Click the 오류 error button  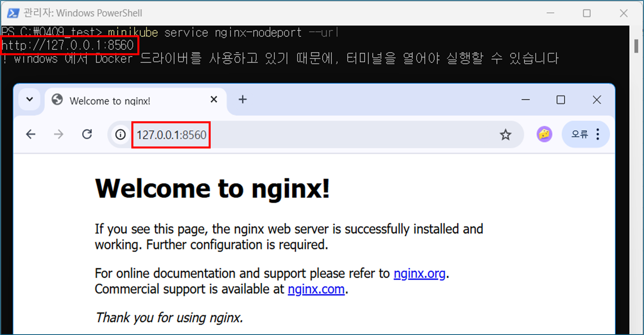[x=580, y=134]
